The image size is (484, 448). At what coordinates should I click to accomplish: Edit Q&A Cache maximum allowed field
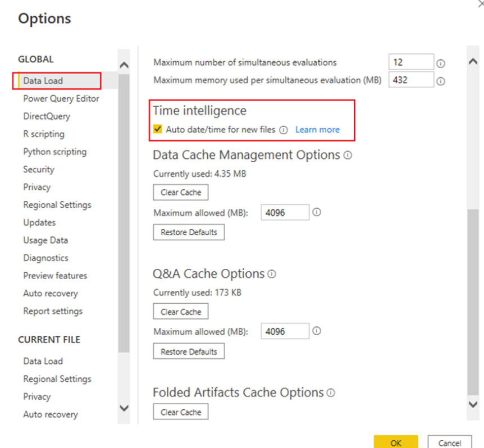(x=285, y=331)
